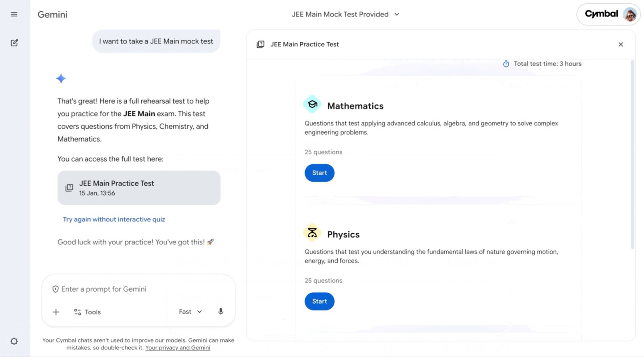Viewport: 644px width, 357px height.
Task: Click the quiz icon in the panel header
Action: (x=260, y=44)
